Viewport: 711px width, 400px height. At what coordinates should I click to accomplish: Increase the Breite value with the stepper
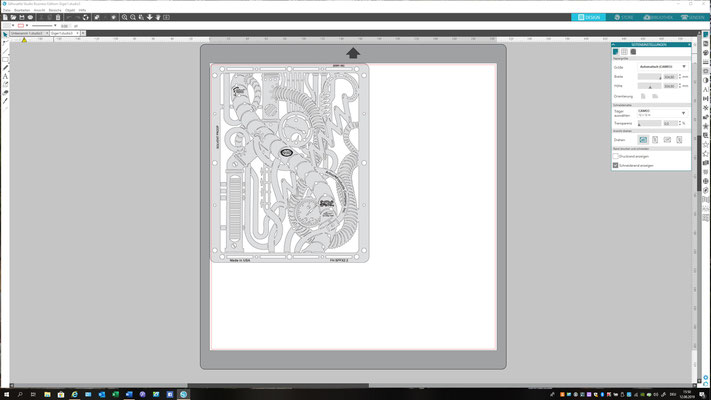(x=680, y=75)
